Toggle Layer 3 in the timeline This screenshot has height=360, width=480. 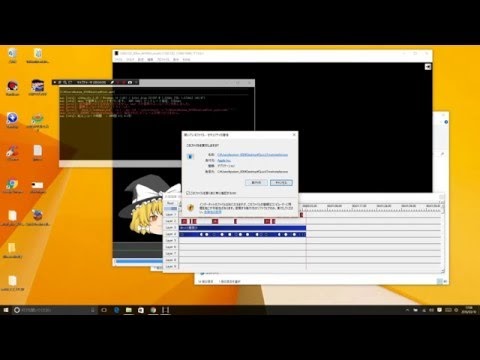tap(170, 227)
